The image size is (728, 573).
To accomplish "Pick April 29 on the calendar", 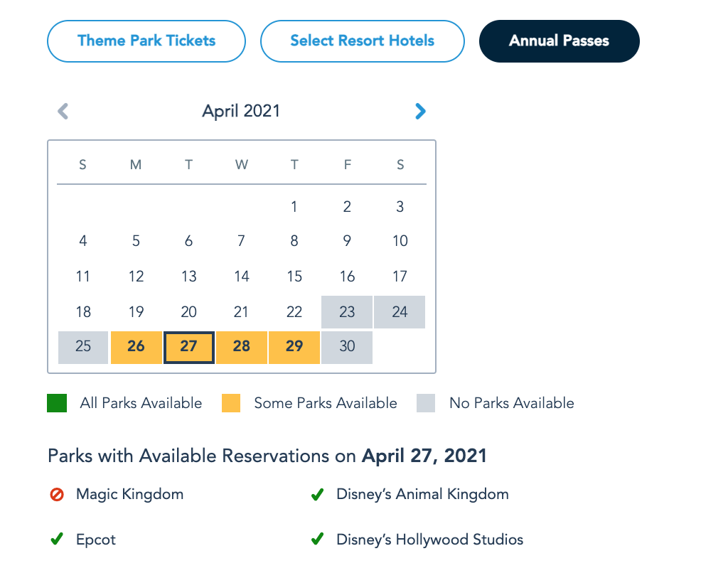I will [x=294, y=346].
